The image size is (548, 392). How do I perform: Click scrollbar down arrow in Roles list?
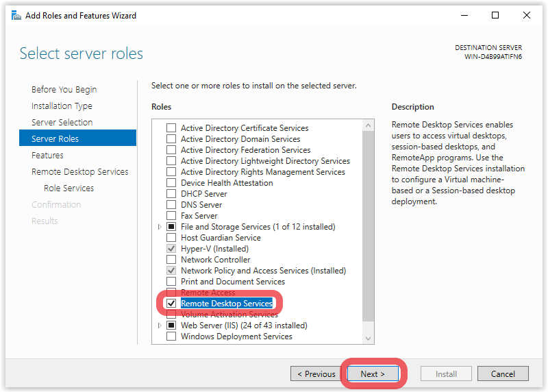click(368, 338)
